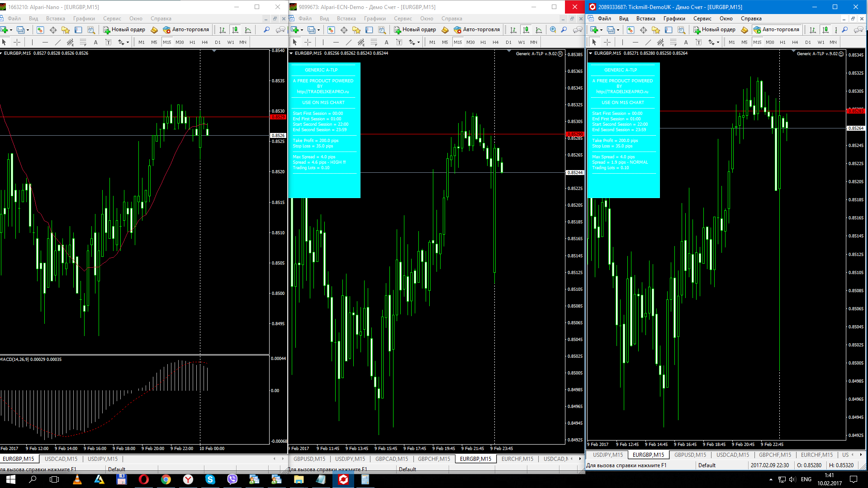Switch to GBPUSD,M15 tab in the Alpari-ECN-Demo window

click(x=309, y=459)
